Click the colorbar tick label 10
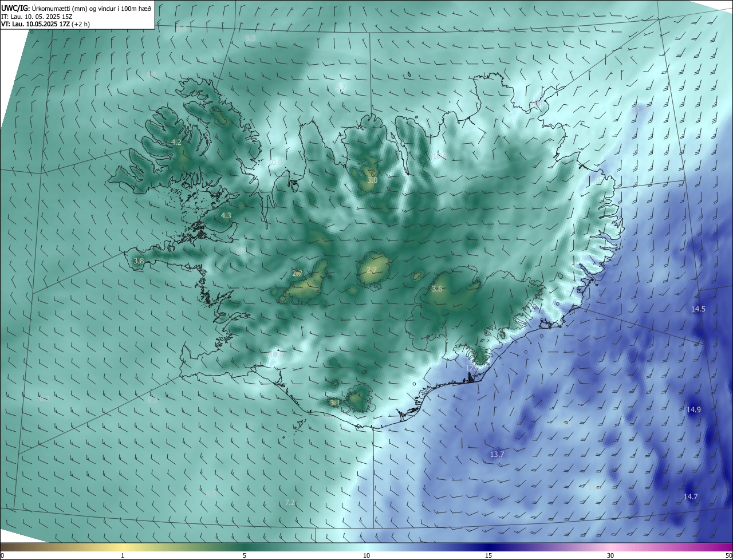This screenshot has height=560, width=733. [366, 555]
